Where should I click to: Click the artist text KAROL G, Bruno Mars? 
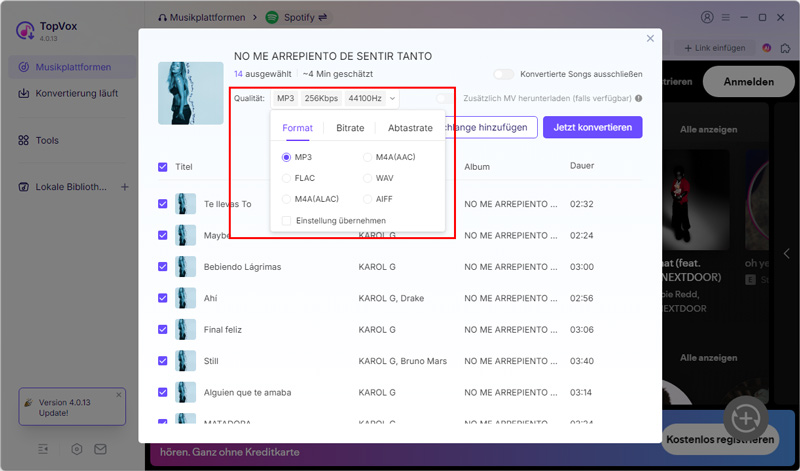403,361
